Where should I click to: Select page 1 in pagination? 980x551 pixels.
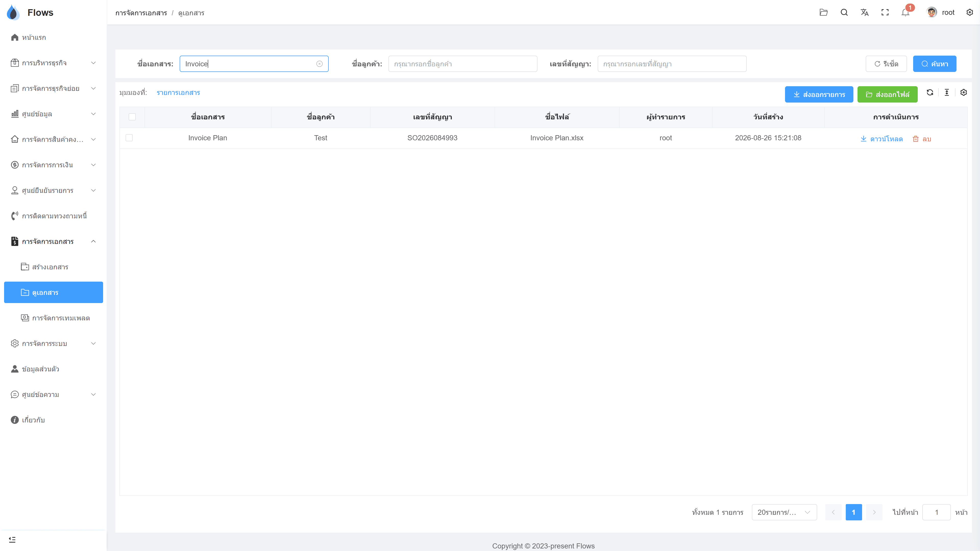[x=854, y=512]
